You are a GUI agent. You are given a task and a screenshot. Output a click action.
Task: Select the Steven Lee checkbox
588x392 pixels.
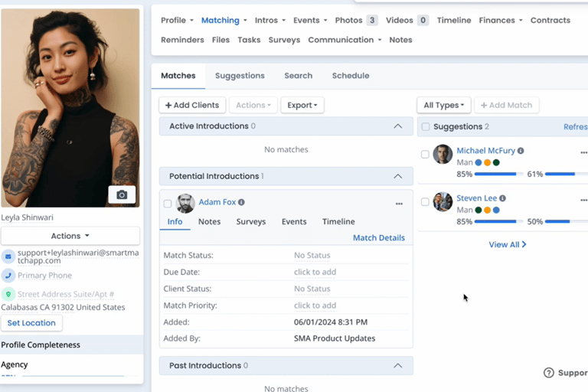(x=425, y=202)
